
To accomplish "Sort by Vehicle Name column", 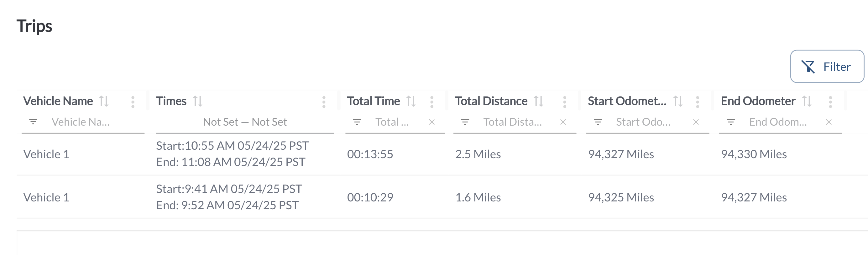I will coord(104,101).
